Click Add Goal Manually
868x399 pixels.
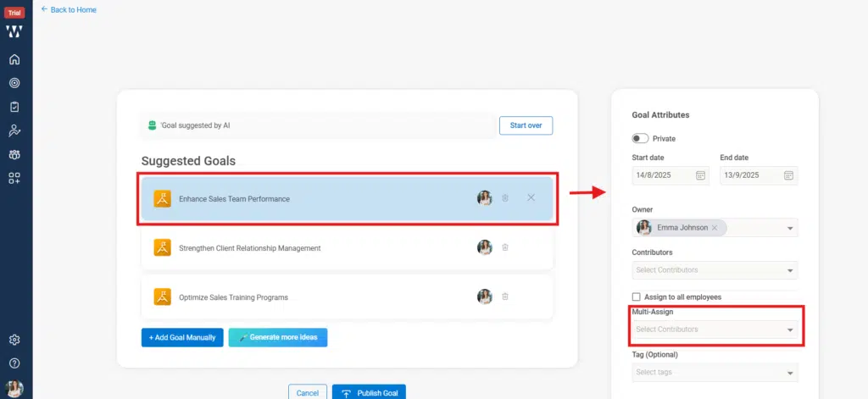182,337
